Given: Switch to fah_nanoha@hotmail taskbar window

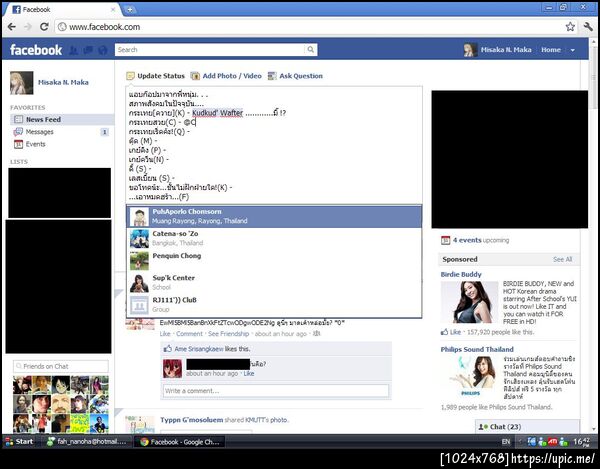Looking at the screenshot, I should point(87,441).
